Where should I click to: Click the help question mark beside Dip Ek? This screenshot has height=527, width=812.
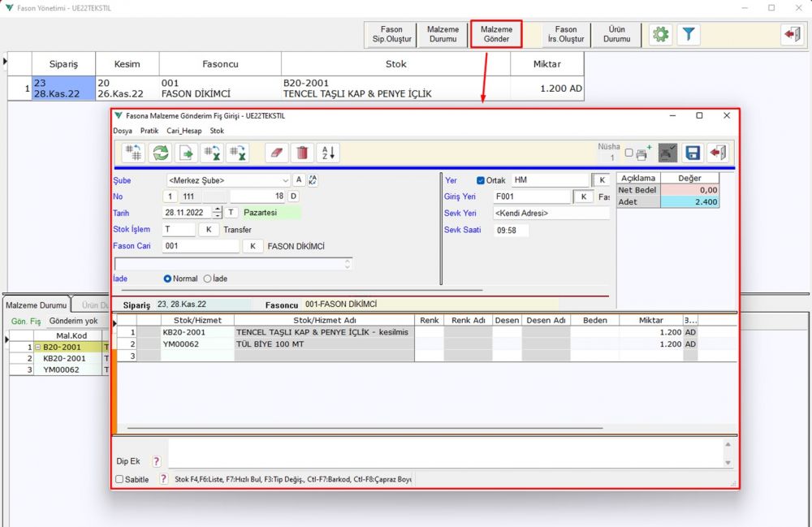157,461
